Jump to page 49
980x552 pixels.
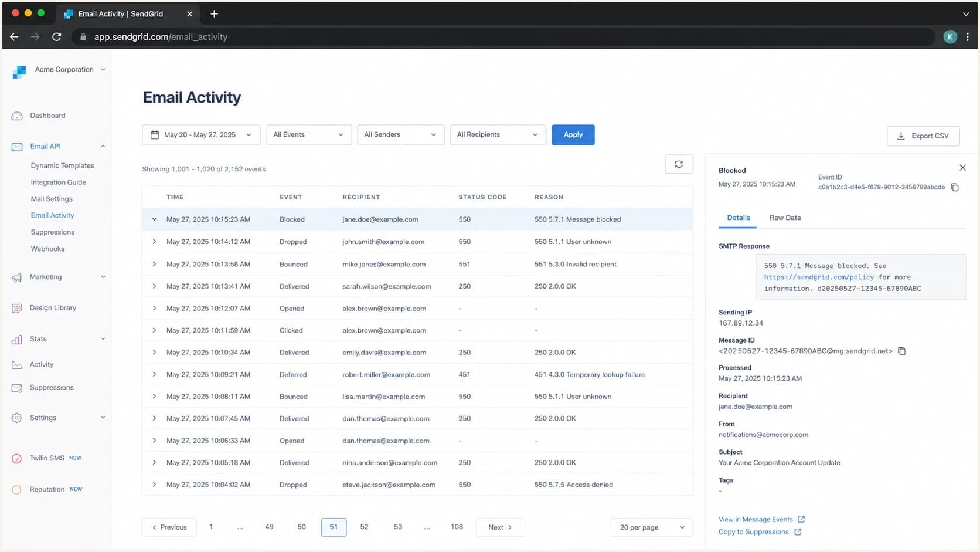[269, 527]
